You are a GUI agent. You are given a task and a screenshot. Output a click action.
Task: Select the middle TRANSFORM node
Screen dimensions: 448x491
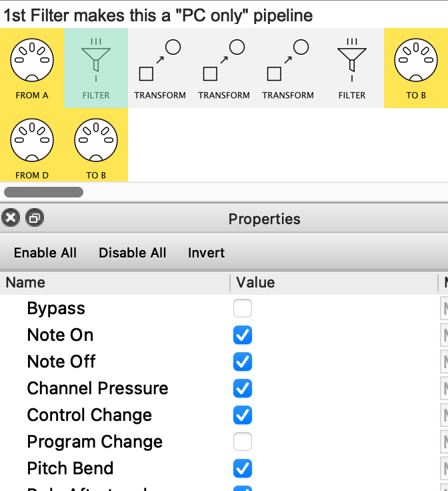point(224,67)
